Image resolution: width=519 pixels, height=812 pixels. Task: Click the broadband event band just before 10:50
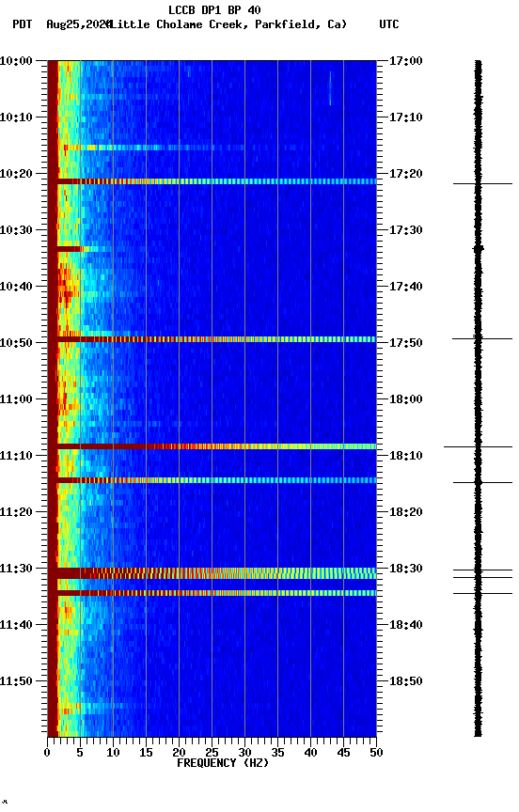coord(212,339)
